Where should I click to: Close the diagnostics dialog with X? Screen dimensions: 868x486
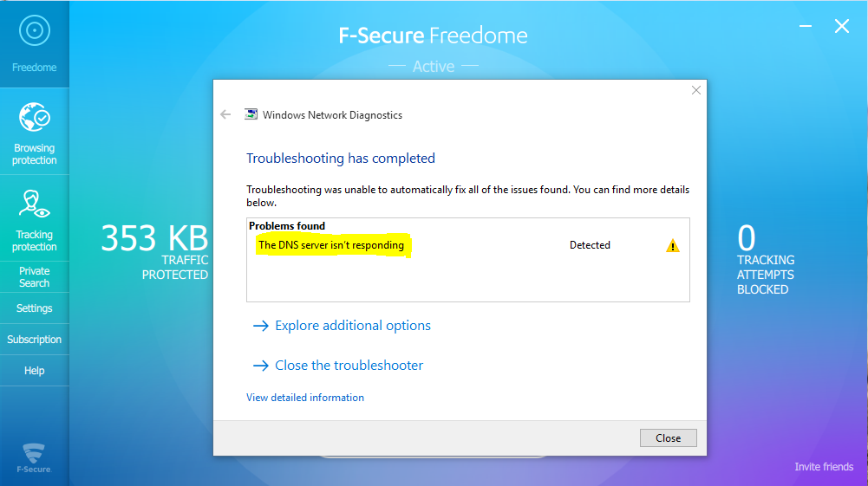click(x=695, y=90)
